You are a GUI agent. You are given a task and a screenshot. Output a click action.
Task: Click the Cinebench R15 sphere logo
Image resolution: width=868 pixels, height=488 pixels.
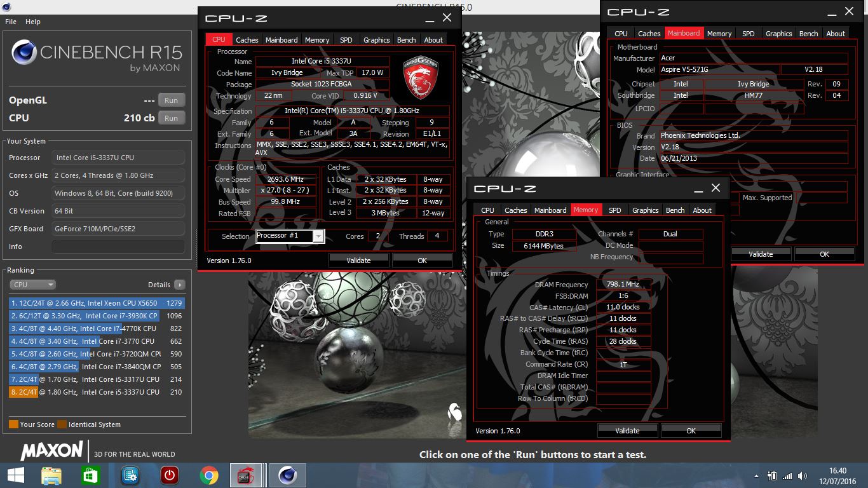coord(24,53)
